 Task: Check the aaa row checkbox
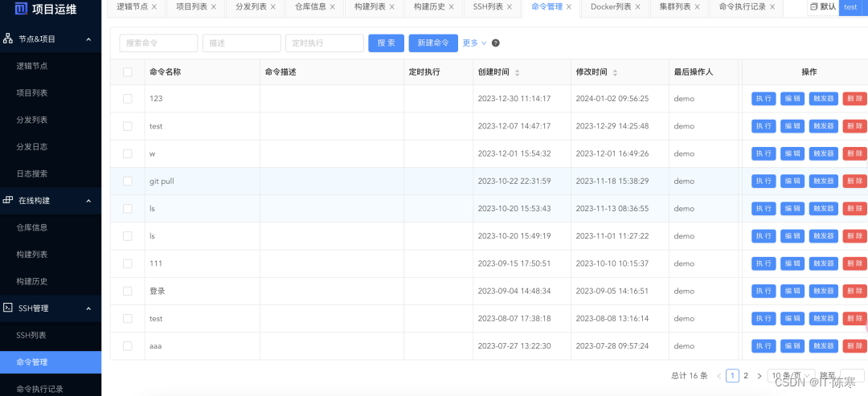coord(127,345)
